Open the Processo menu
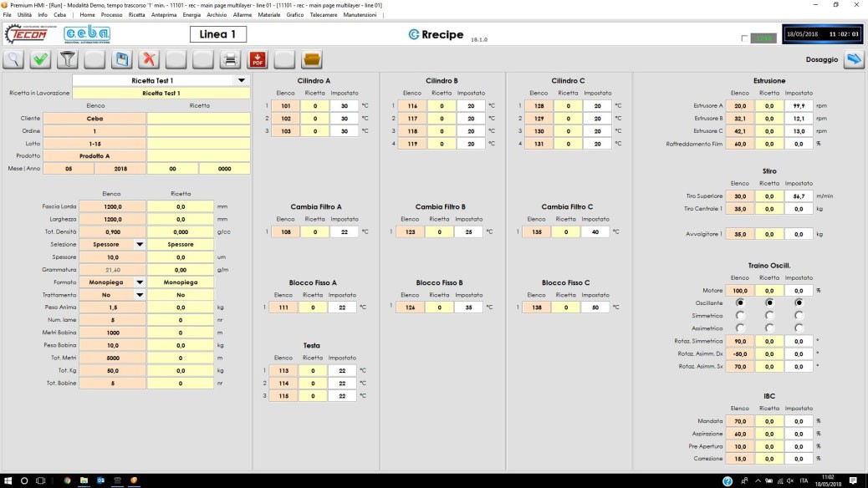This screenshot has height=488, width=868. pos(111,15)
